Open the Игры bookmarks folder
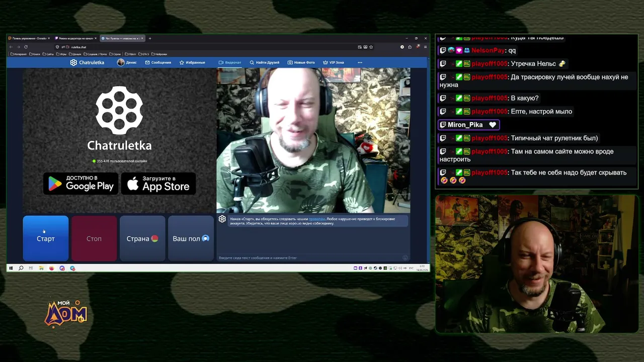 pos(61,54)
